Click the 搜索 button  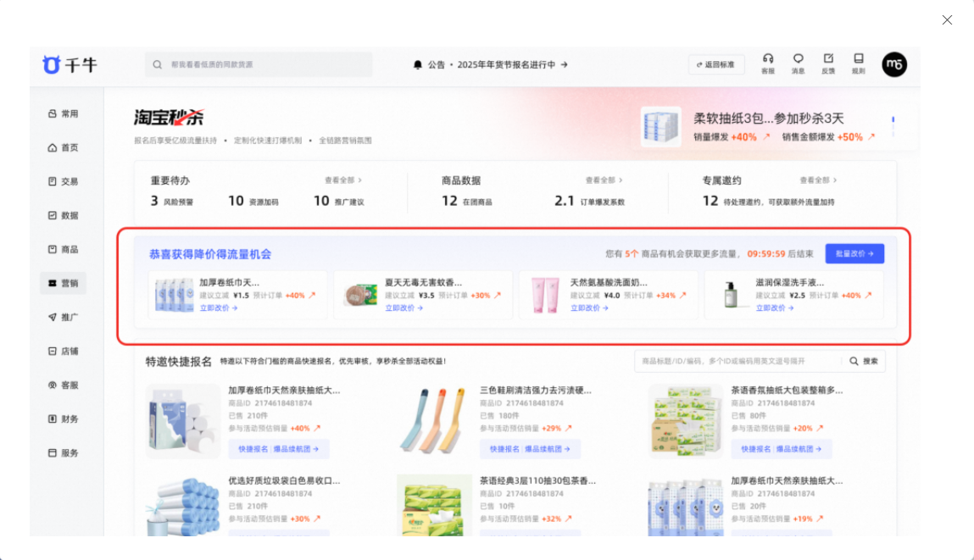[864, 361]
